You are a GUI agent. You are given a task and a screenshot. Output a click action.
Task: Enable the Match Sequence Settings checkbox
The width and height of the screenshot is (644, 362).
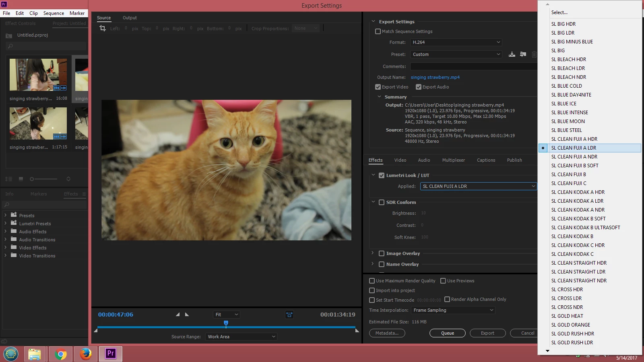(378, 31)
